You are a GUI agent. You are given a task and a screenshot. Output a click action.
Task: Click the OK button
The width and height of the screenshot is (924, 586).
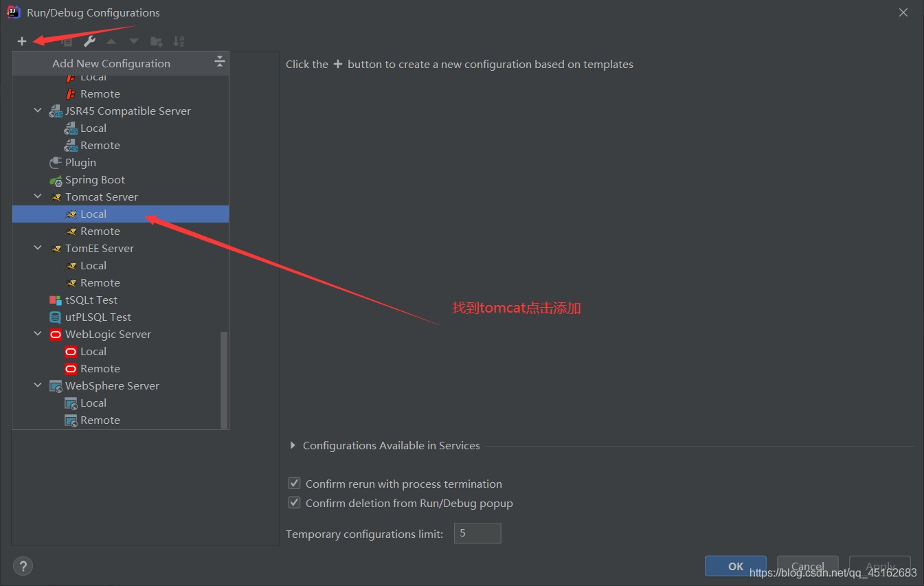click(736, 566)
